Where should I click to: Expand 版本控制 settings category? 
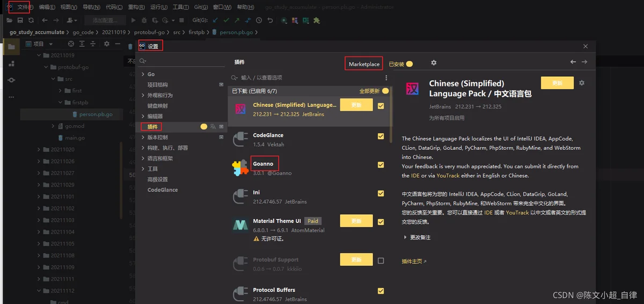coord(143,137)
